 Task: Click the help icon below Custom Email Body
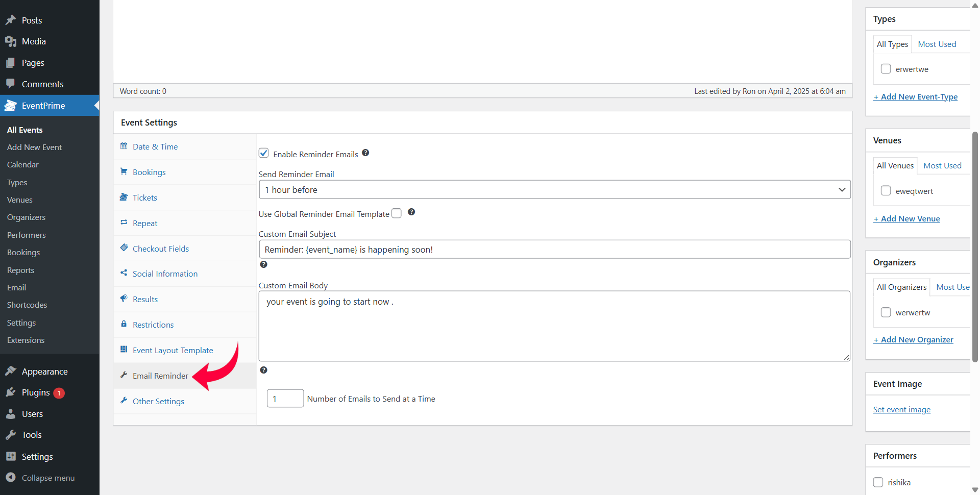(263, 370)
